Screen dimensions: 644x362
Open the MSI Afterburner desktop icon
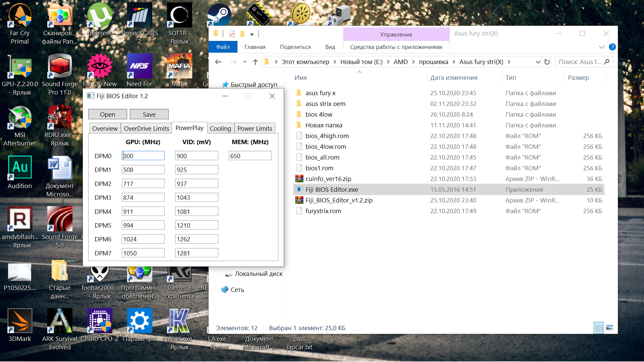[x=20, y=117]
